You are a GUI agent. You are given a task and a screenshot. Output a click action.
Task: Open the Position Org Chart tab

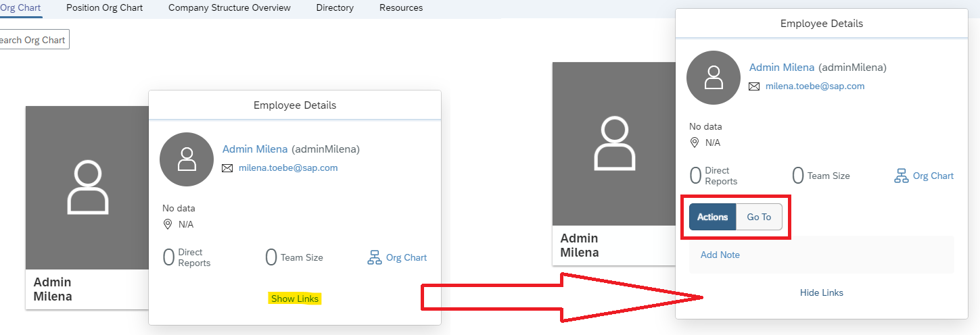(105, 8)
